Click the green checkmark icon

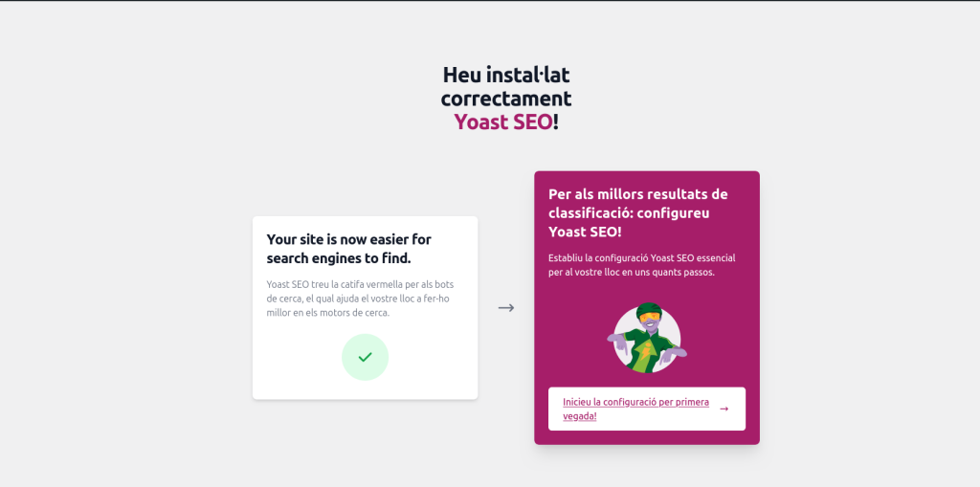(x=365, y=357)
